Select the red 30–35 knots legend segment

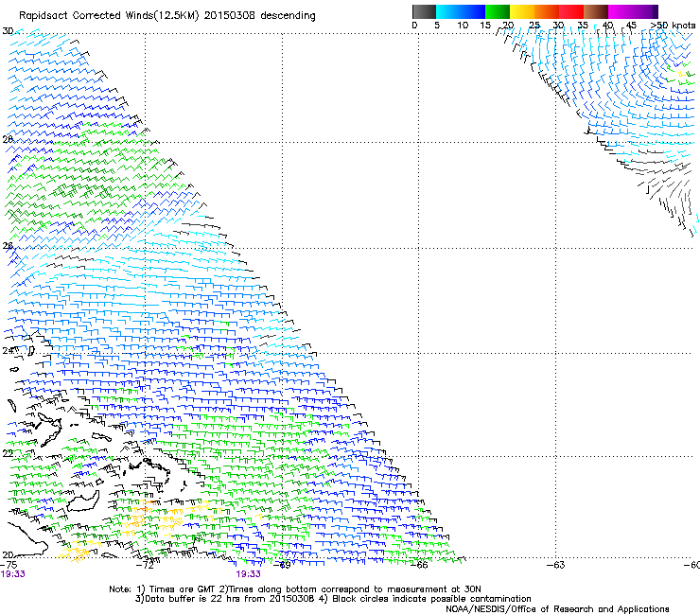[x=571, y=11]
